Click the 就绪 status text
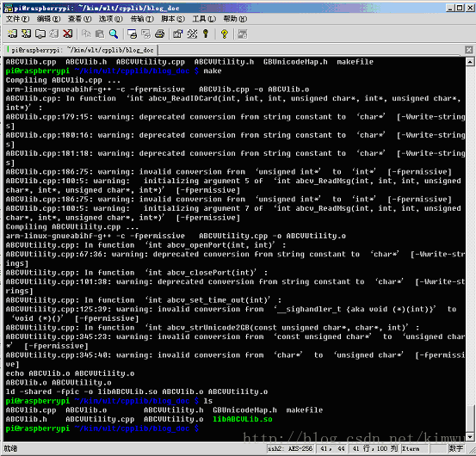The height and width of the screenshot is (456, 476). (10, 448)
